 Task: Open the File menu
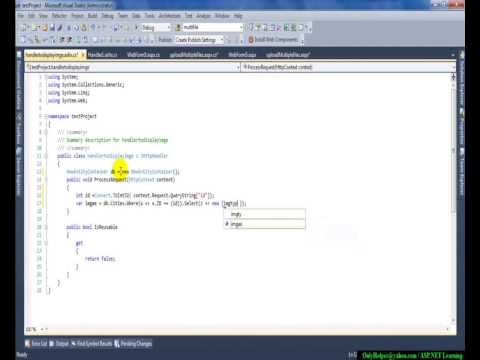click(x=21, y=16)
